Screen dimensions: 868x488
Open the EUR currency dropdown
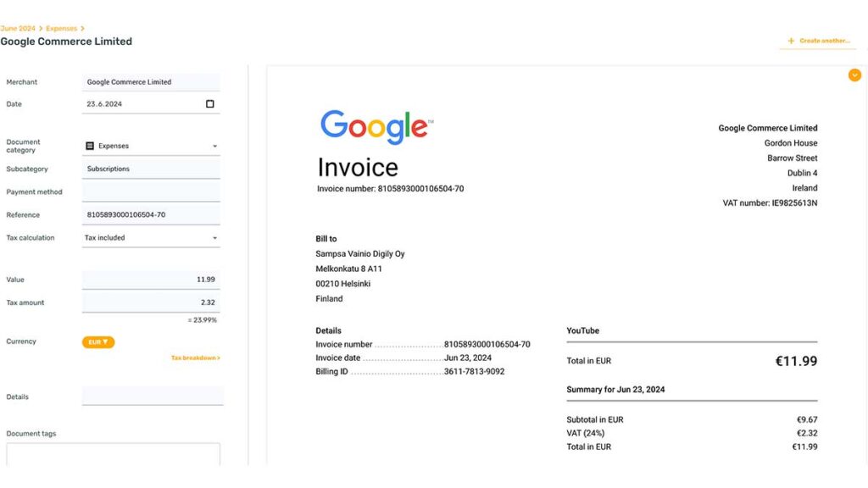point(98,341)
